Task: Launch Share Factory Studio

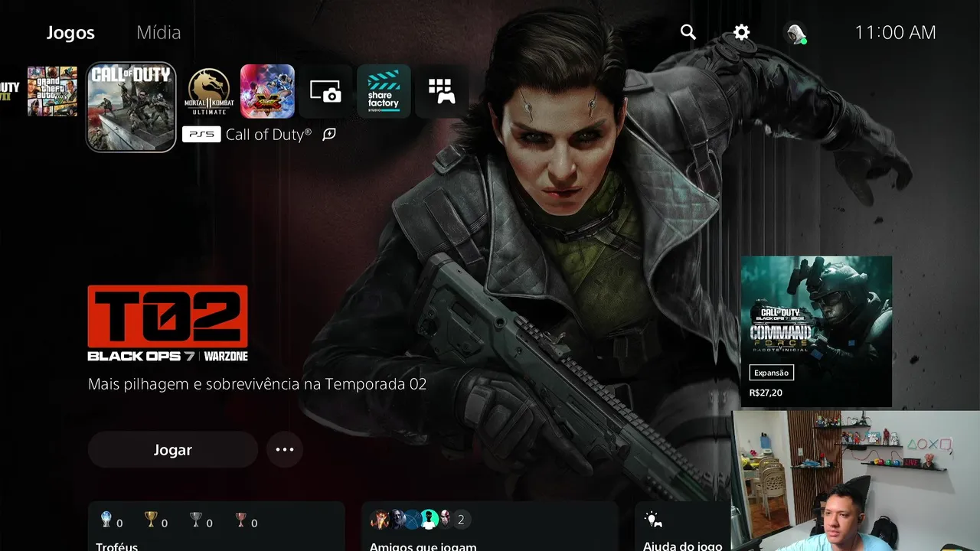Action: click(x=384, y=91)
